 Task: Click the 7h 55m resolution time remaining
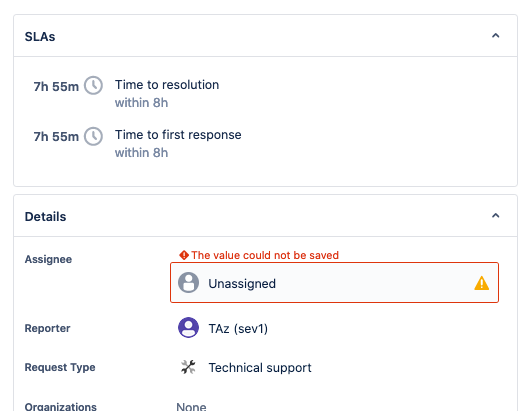pos(56,87)
